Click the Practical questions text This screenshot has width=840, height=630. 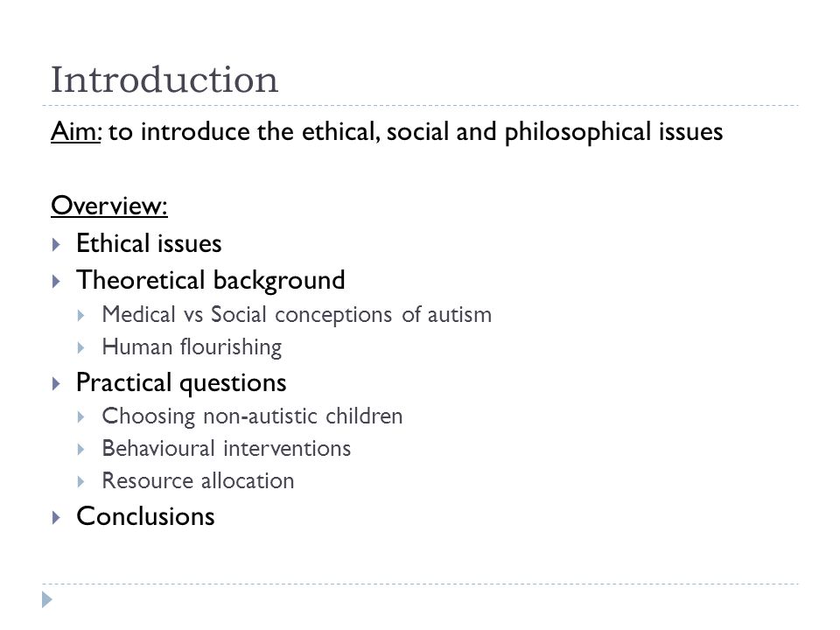(x=181, y=383)
